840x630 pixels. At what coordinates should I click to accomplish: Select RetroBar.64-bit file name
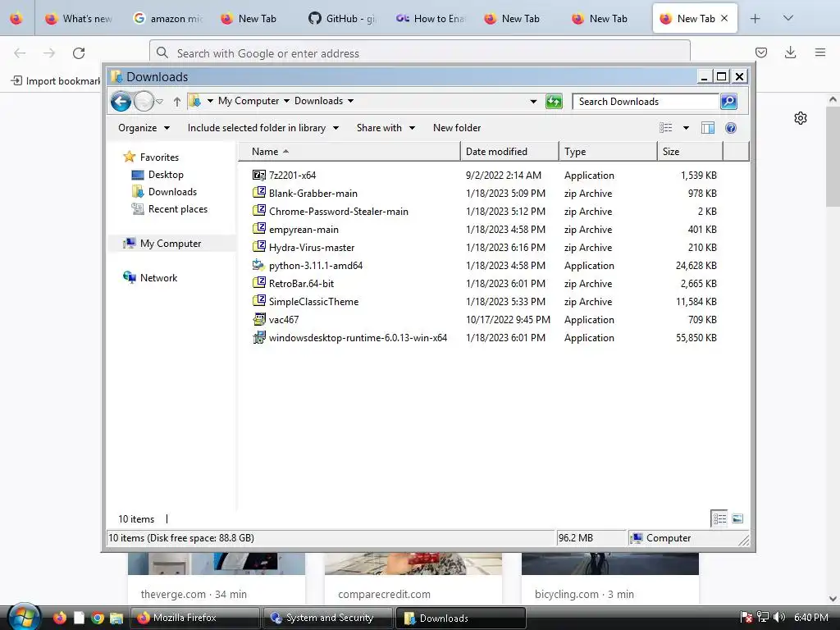click(x=301, y=283)
